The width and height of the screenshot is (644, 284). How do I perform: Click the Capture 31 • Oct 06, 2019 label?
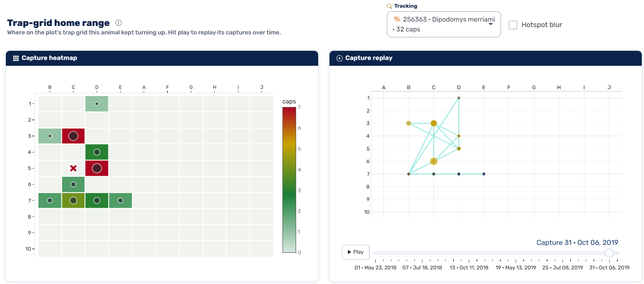coord(577,243)
